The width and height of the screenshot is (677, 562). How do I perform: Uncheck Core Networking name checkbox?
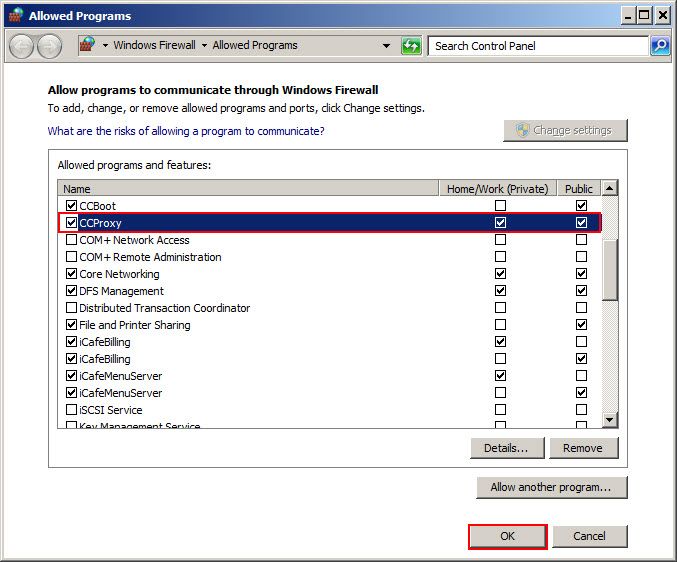(71, 274)
